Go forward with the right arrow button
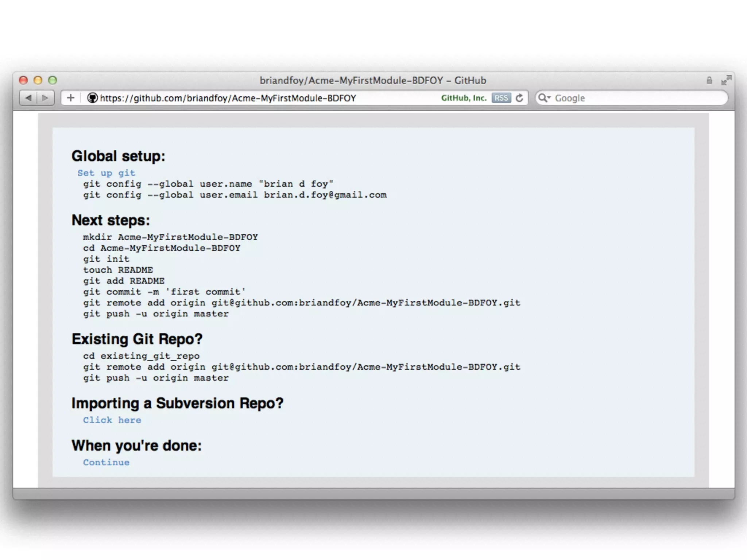The image size is (747, 560). (45, 98)
